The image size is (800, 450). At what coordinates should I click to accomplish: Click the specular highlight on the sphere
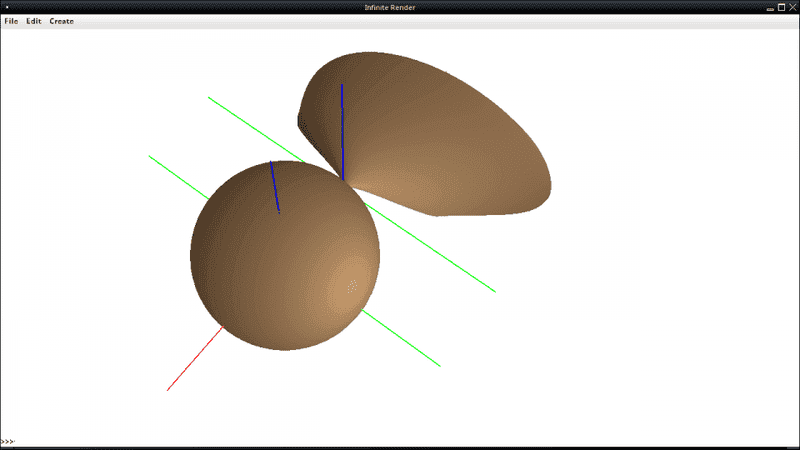351,287
